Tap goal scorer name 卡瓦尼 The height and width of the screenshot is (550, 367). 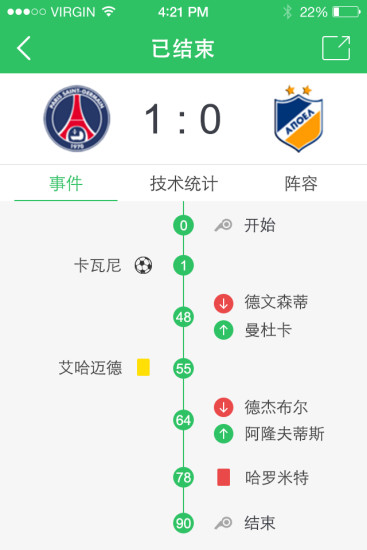pos(98,265)
